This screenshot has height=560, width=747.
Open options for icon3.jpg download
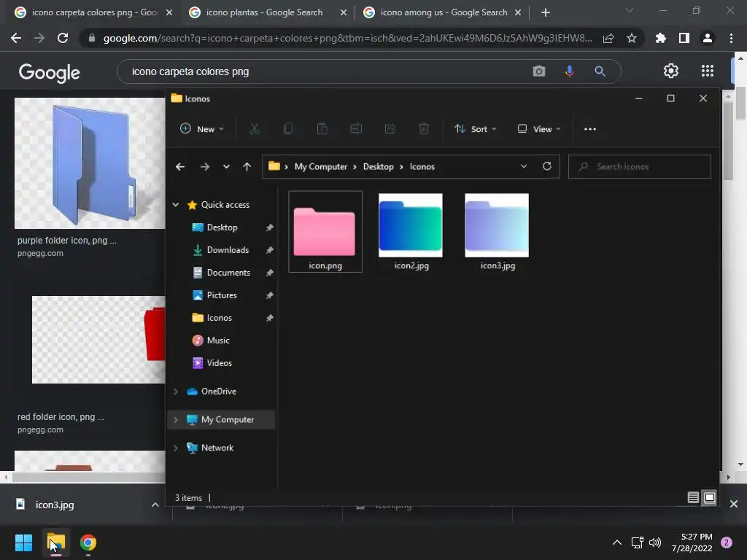(155, 505)
